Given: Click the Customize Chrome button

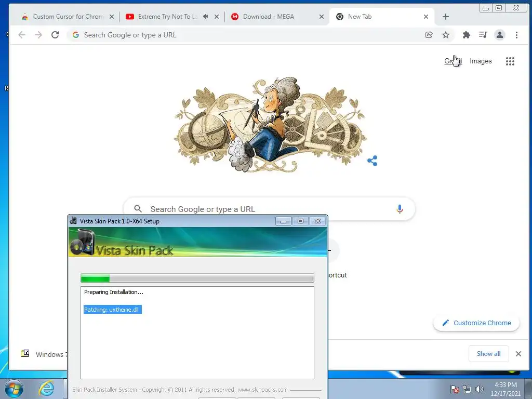Looking at the screenshot, I should click(x=476, y=323).
